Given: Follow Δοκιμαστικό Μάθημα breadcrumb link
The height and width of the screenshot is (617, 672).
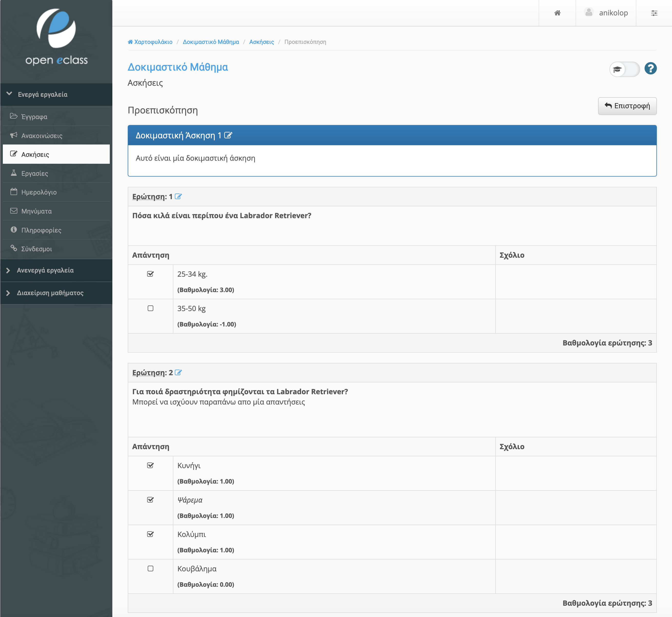Looking at the screenshot, I should [211, 42].
